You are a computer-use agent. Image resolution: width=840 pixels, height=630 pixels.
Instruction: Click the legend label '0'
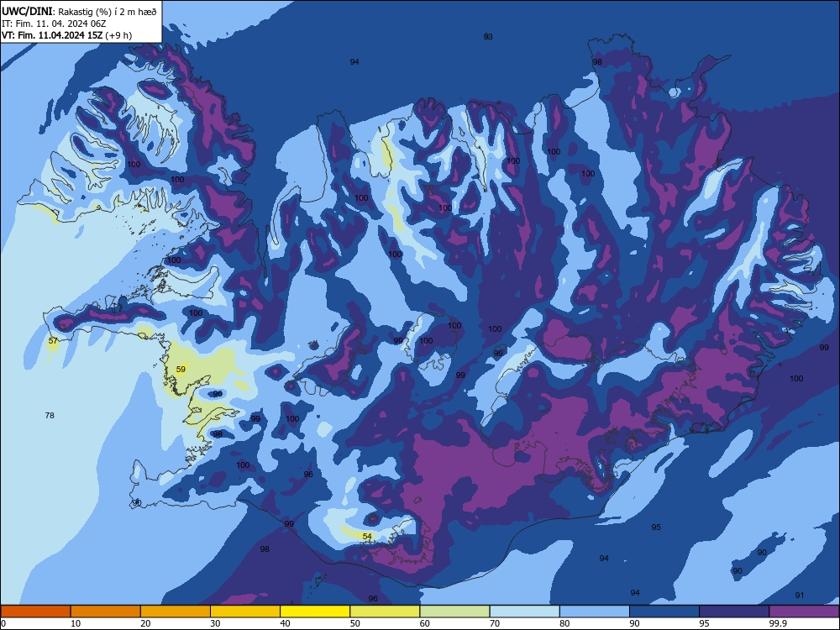pyautogui.click(x=3, y=623)
